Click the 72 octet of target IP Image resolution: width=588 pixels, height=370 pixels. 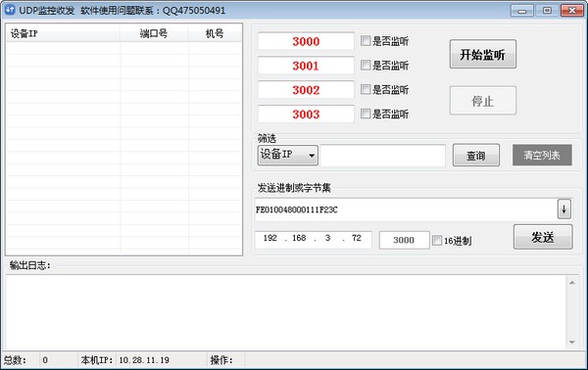(x=357, y=238)
